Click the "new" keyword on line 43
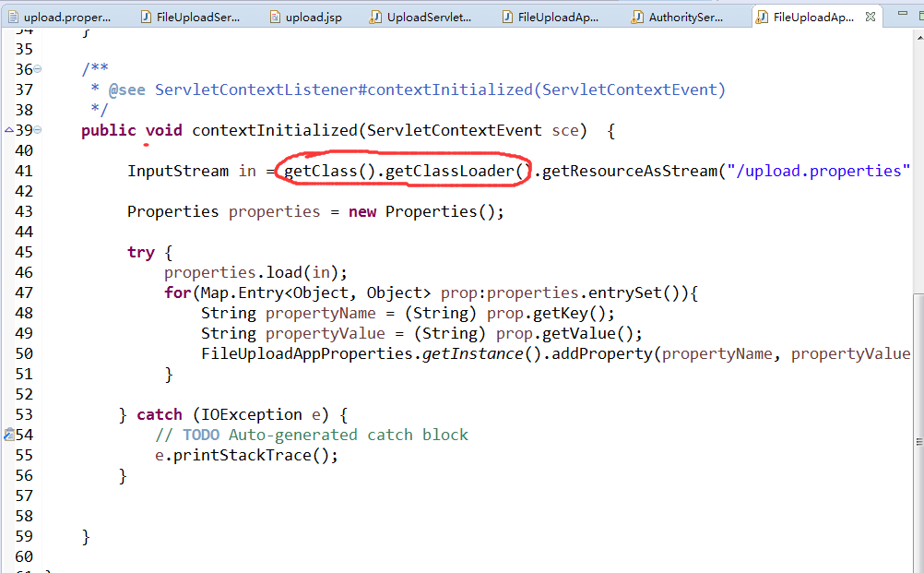This screenshot has height=573, width=924. [362, 211]
